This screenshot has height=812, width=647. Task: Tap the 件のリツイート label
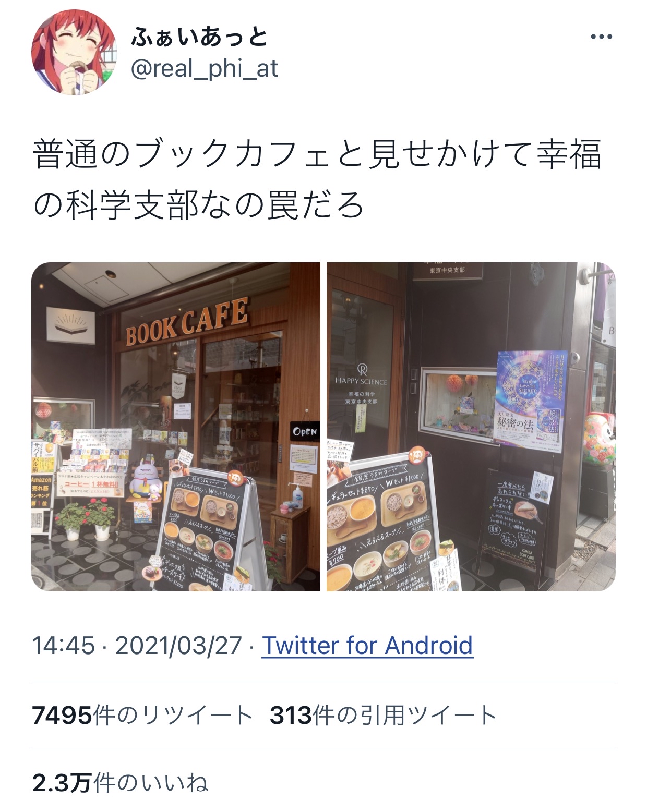click(173, 716)
